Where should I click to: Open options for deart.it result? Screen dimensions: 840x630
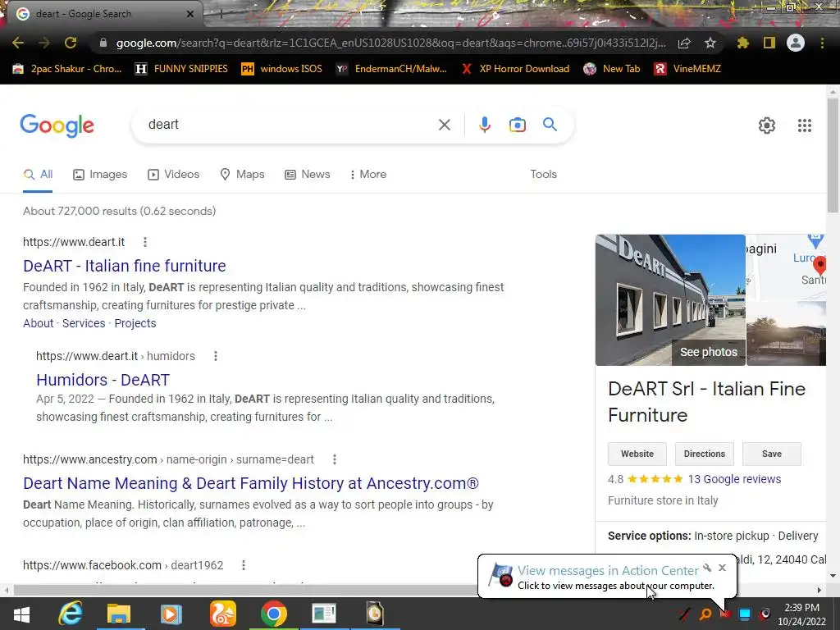pyautogui.click(x=145, y=242)
